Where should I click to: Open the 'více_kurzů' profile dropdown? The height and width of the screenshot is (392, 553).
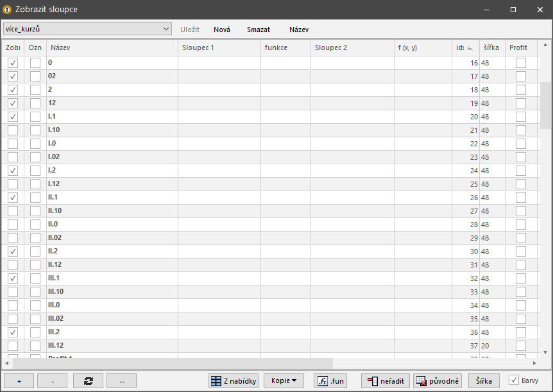(87, 29)
